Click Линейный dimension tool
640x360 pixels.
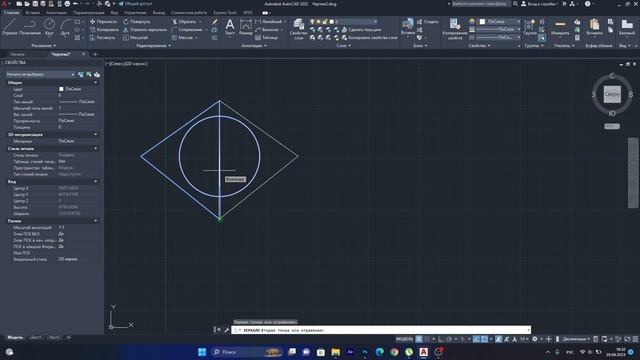(269, 22)
